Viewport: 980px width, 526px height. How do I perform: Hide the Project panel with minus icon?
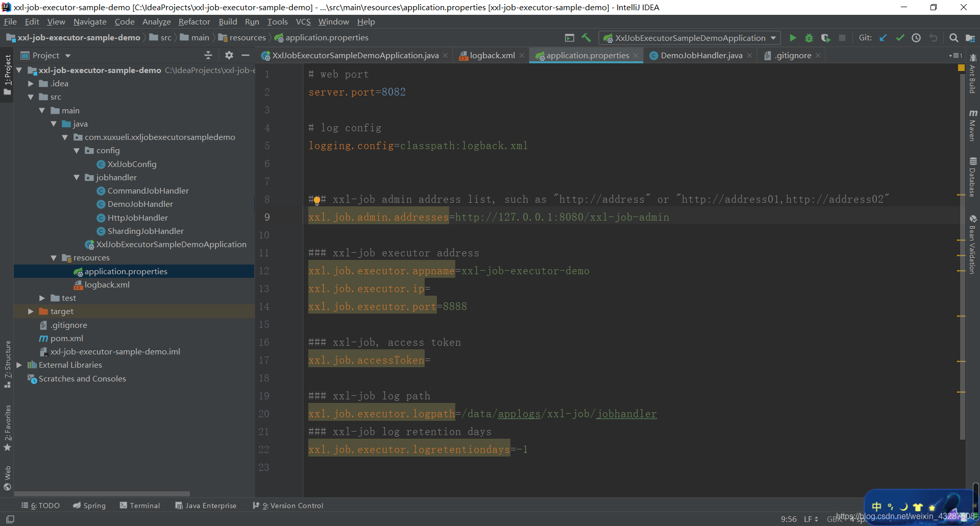coord(246,55)
